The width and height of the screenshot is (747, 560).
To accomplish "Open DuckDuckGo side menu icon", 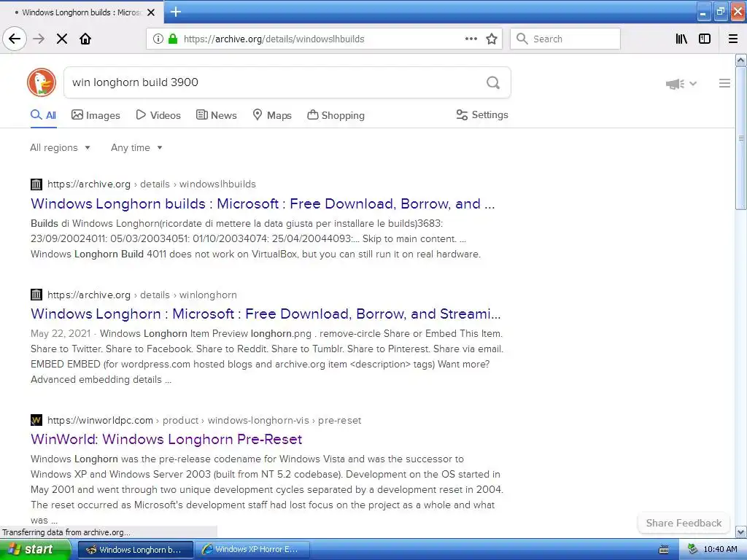I will 724,83.
